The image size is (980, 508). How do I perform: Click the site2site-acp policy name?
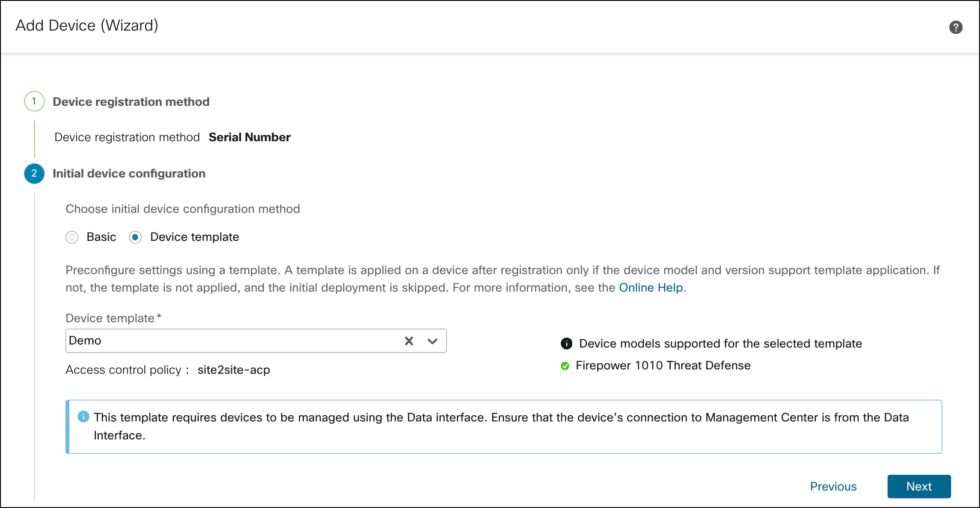pyautogui.click(x=234, y=370)
